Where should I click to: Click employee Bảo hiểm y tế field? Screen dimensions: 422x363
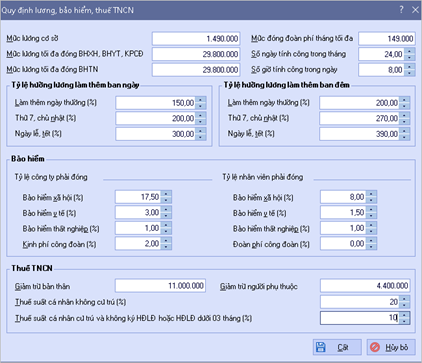coord(343,212)
